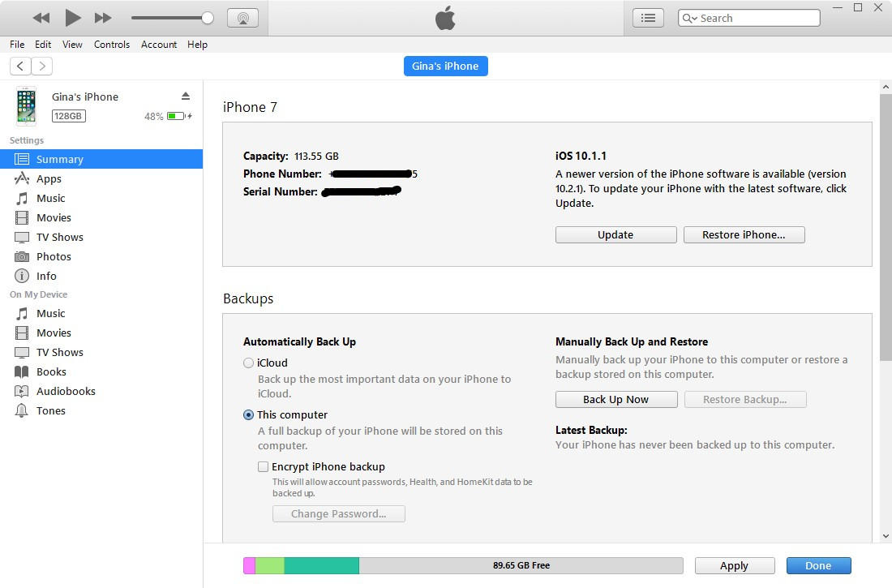Viewport: 892px width, 588px height.
Task: Click the 89.65 GB Free storage area
Action: (x=521, y=565)
